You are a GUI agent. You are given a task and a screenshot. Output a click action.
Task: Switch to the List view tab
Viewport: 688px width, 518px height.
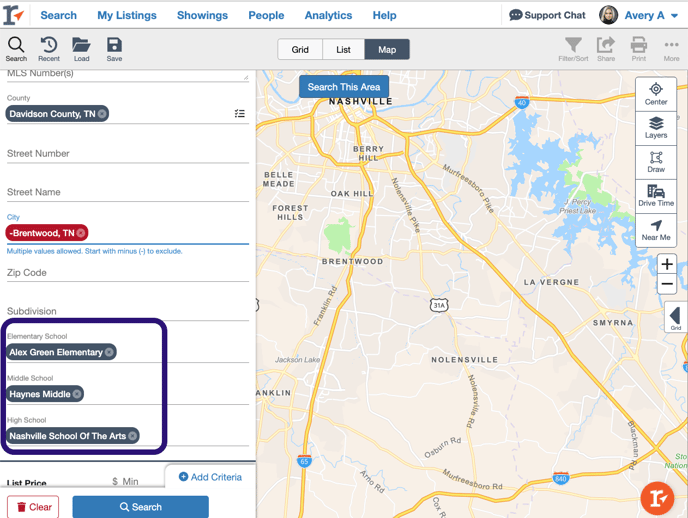click(x=343, y=49)
